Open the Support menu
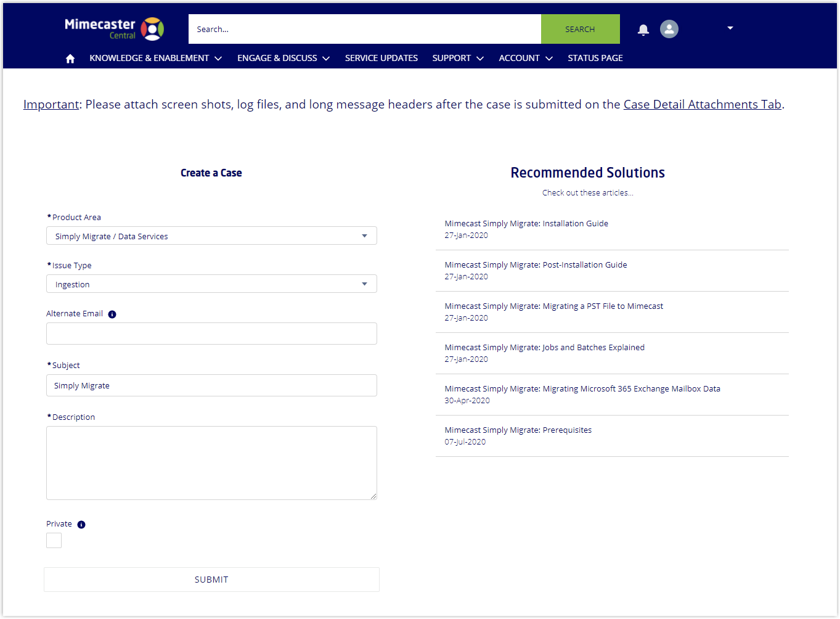This screenshot has width=840, height=619. [457, 59]
